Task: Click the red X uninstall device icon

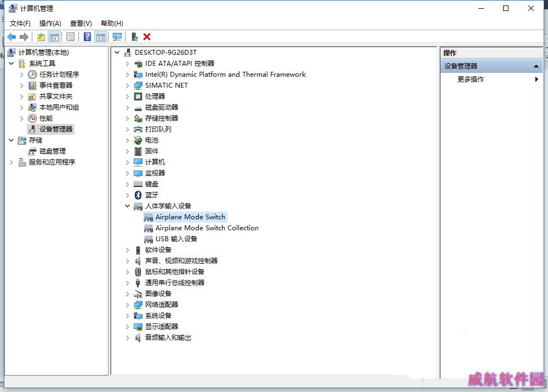Action: [x=147, y=37]
